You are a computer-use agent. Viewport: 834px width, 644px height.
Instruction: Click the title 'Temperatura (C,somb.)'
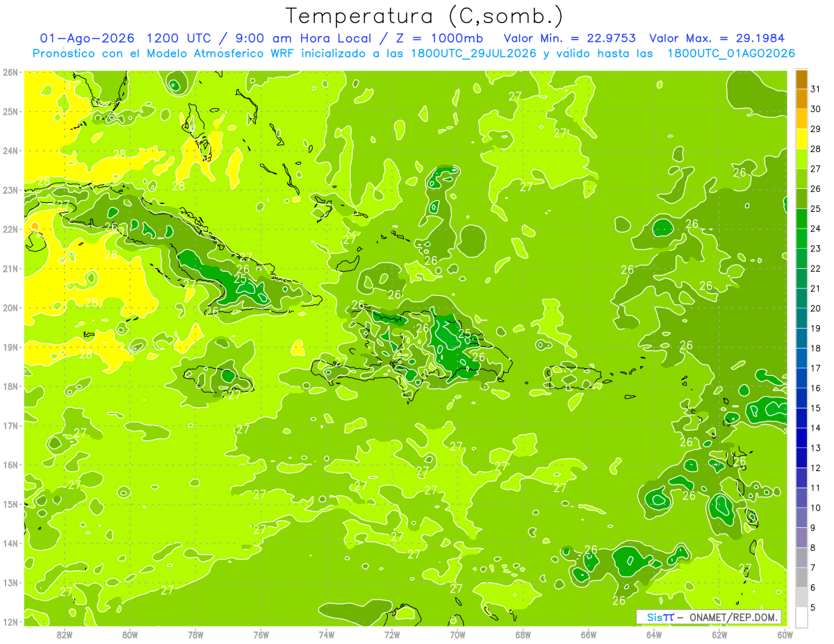tap(424, 16)
